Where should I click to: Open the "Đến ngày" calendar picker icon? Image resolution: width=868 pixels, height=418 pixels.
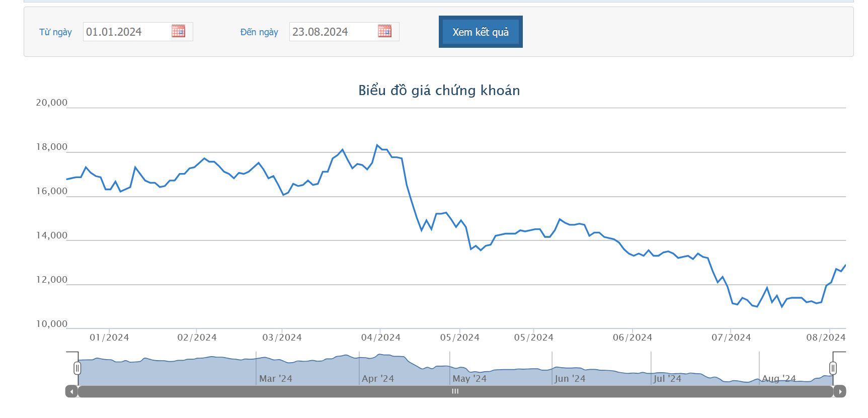384,31
